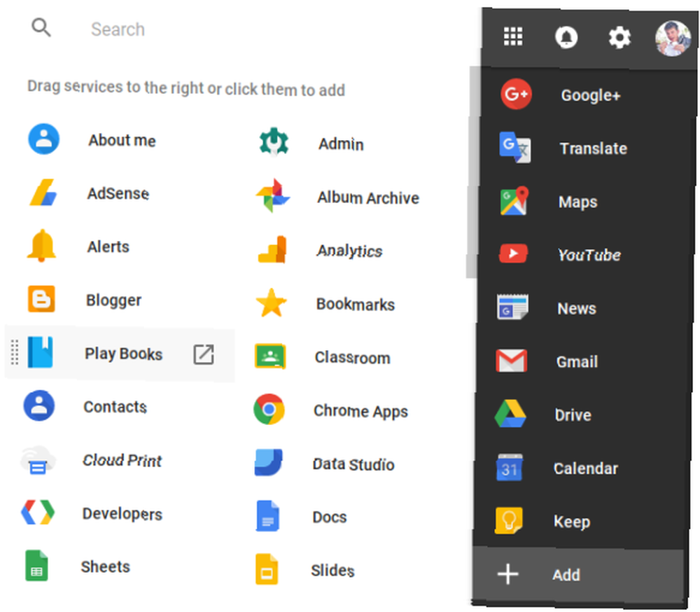The image size is (700, 612).
Task: Click the Data Studio icon
Action: [x=268, y=462]
